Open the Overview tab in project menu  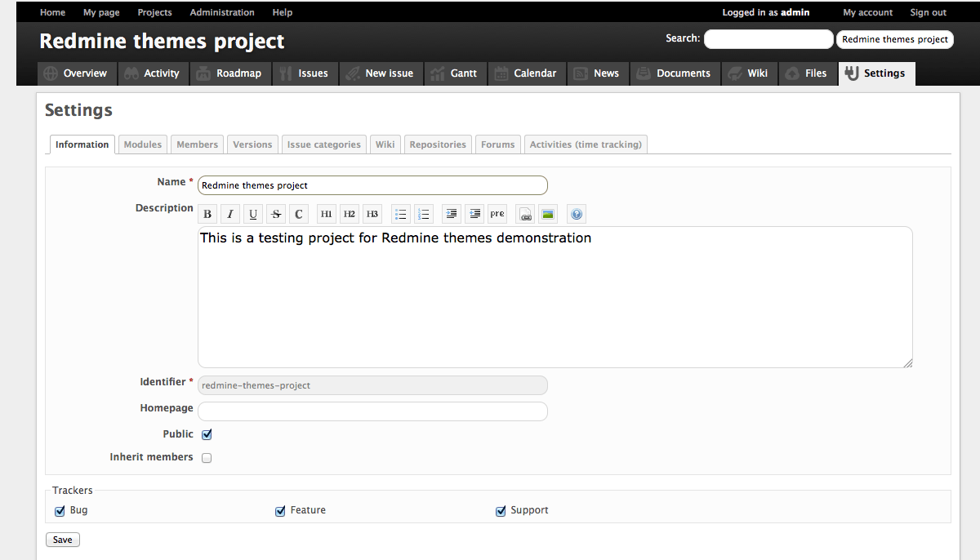(x=76, y=73)
